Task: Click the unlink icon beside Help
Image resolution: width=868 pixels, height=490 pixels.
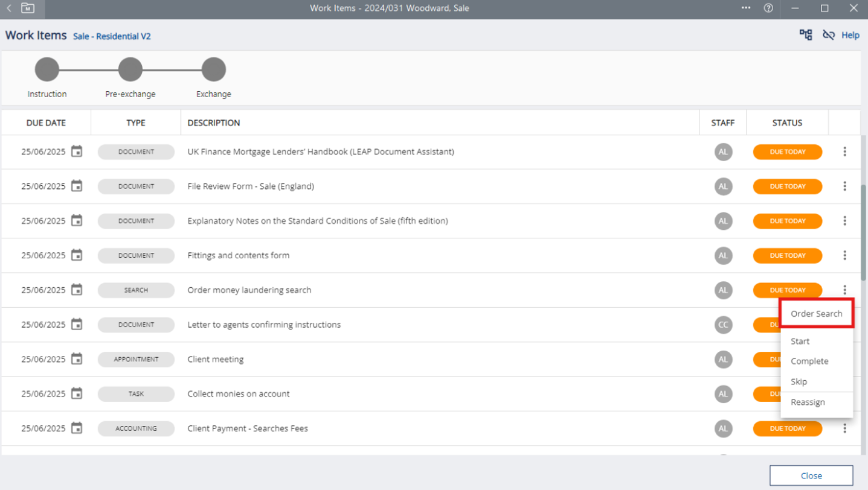Action: [828, 35]
